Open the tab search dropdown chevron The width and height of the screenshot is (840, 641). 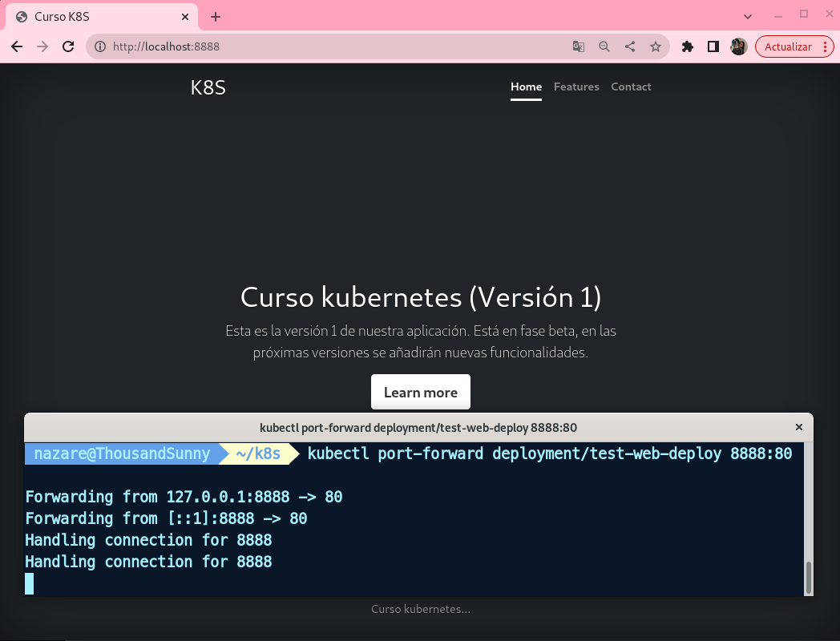(748, 16)
